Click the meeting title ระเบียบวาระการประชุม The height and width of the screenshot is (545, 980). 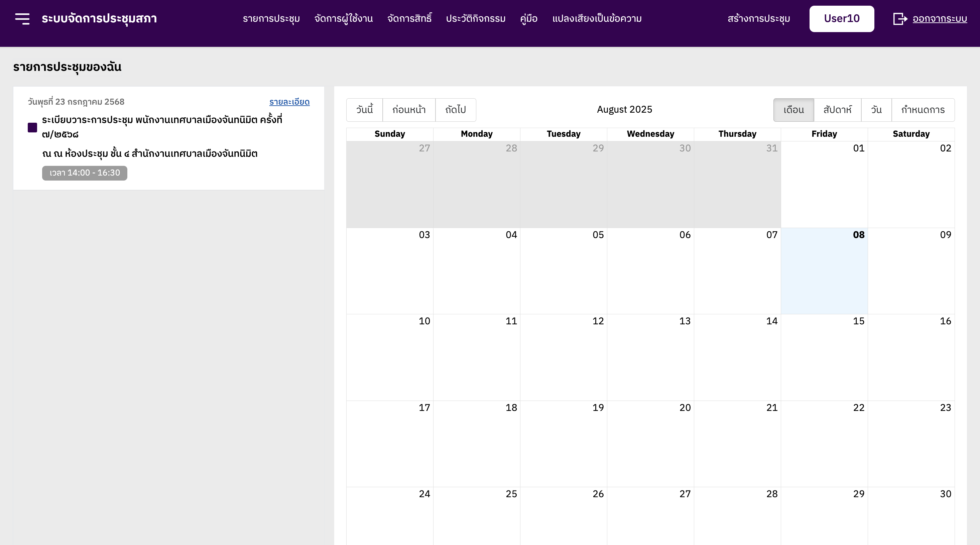coord(162,127)
